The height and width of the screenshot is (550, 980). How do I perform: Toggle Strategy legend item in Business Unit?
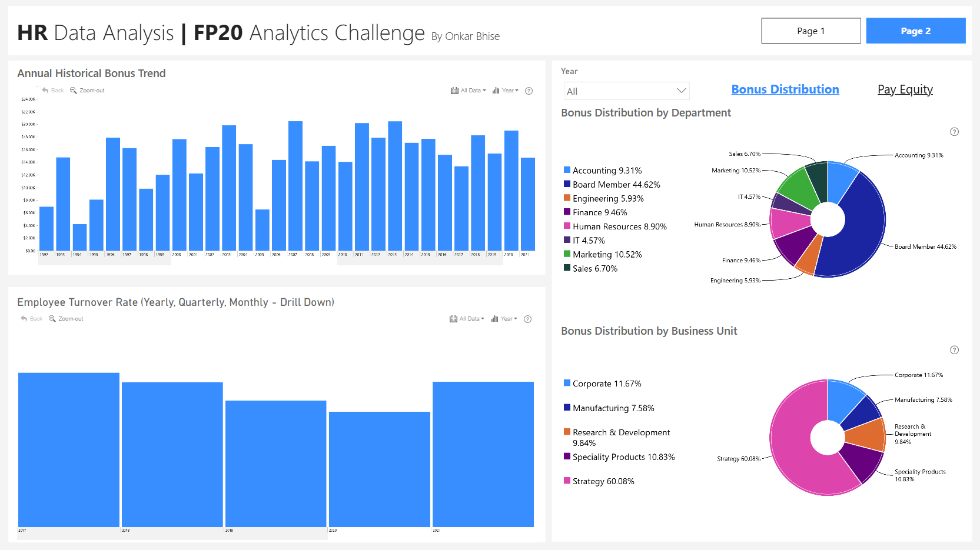click(x=599, y=481)
